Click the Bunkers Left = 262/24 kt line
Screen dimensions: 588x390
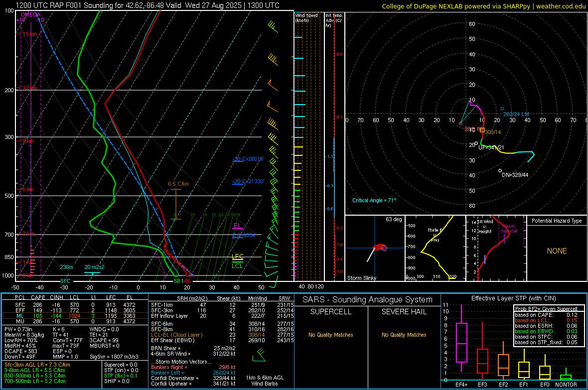[193, 373]
